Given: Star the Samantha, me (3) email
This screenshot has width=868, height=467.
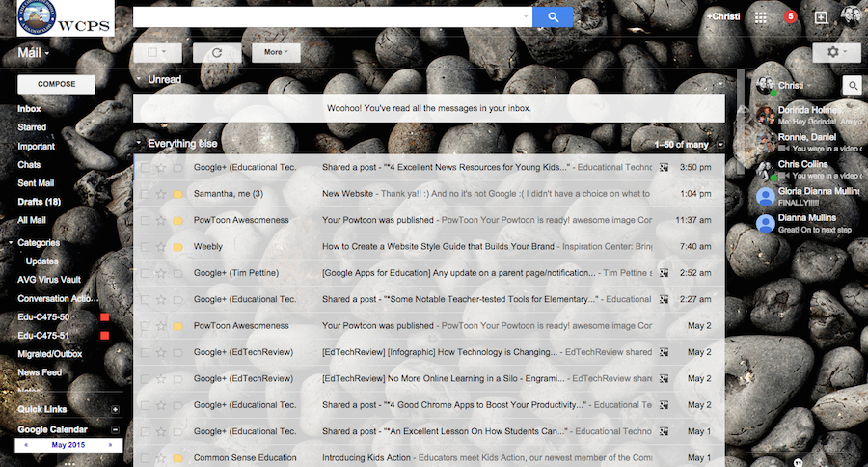Looking at the screenshot, I should [x=161, y=194].
